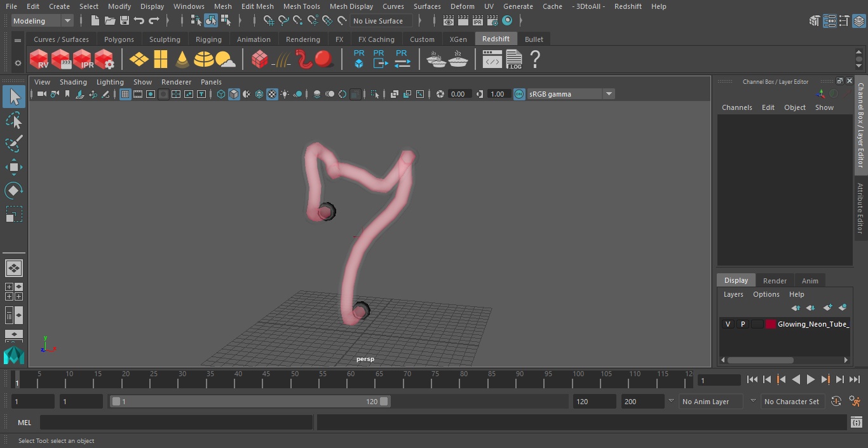Toggle color management button beside sRGB gamma
Viewport: 868px width, 448px height.
519,94
